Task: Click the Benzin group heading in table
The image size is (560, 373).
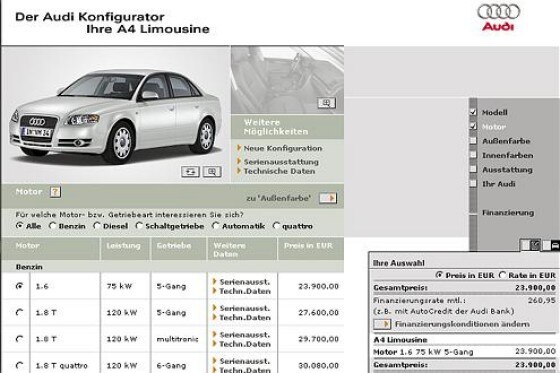Action: [29, 267]
